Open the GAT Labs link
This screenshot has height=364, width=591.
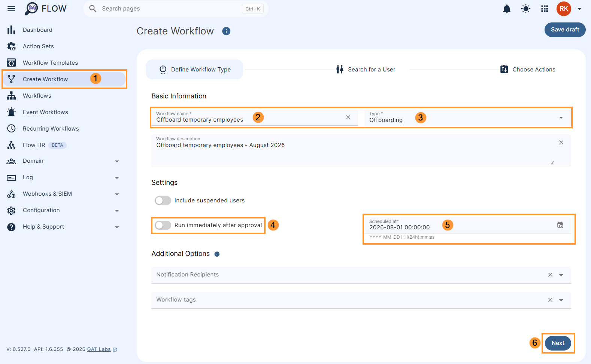[x=102, y=349]
